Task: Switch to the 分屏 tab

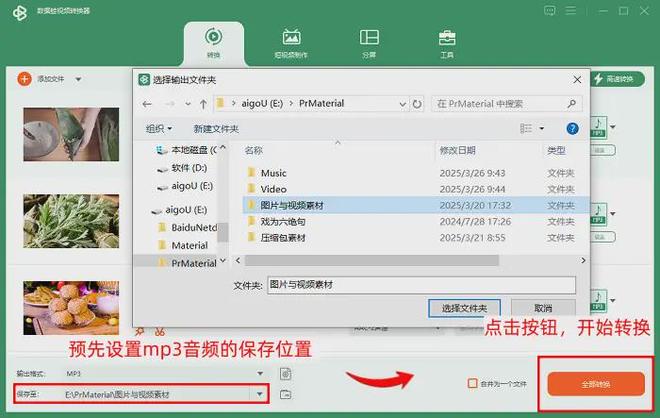Action: pos(369,44)
